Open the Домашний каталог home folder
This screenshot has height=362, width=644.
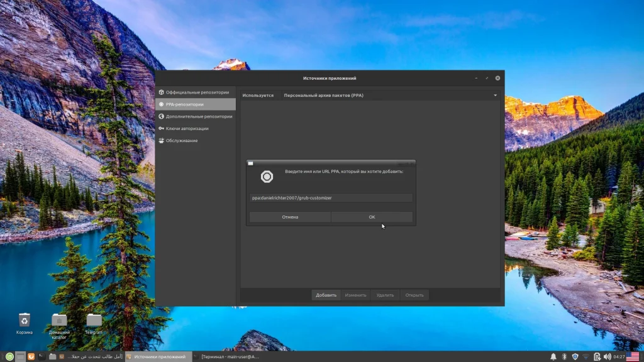(59, 321)
